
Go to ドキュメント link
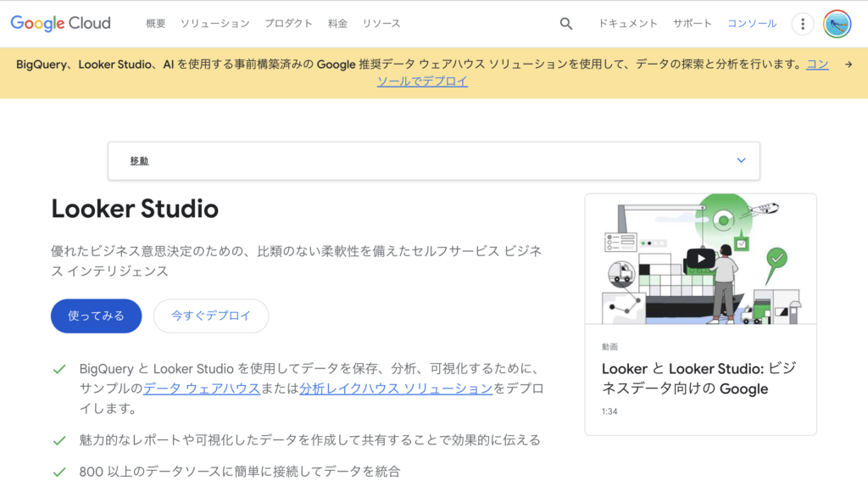point(627,24)
